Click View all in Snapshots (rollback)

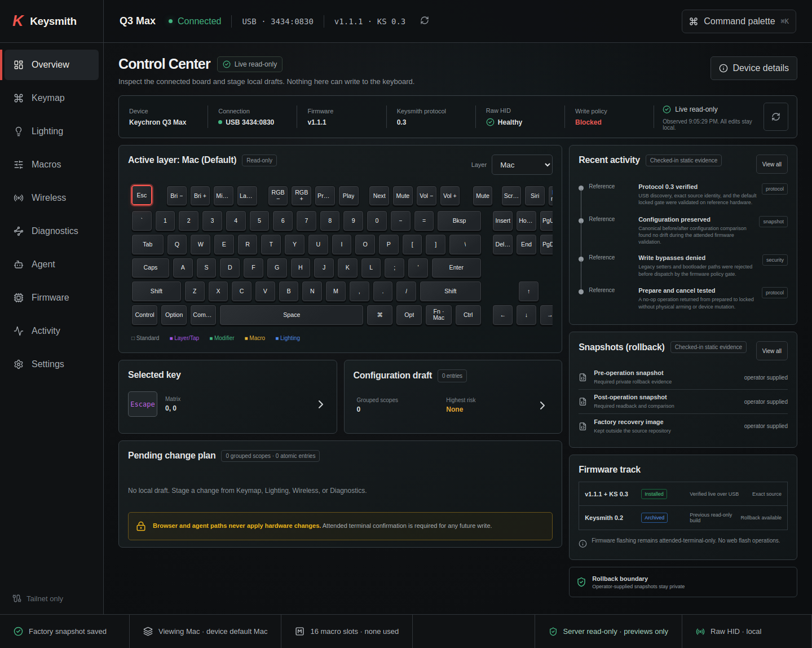[772, 351]
